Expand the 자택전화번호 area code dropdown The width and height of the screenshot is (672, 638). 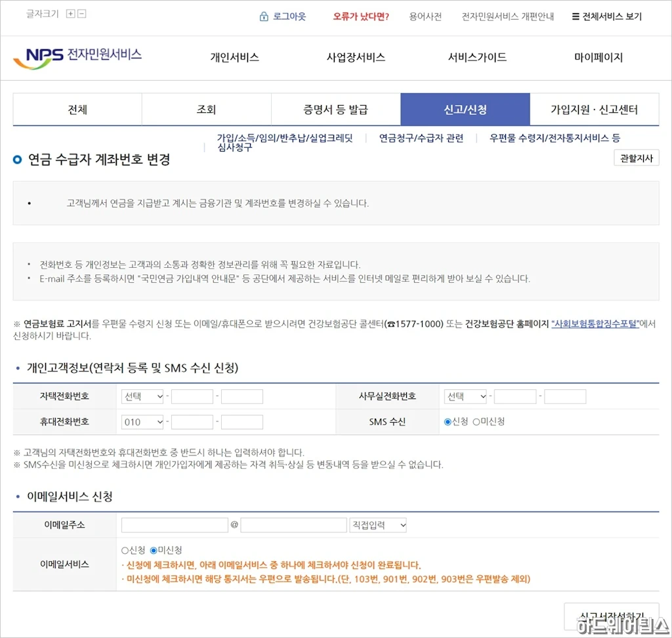click(x=142, y=396)
